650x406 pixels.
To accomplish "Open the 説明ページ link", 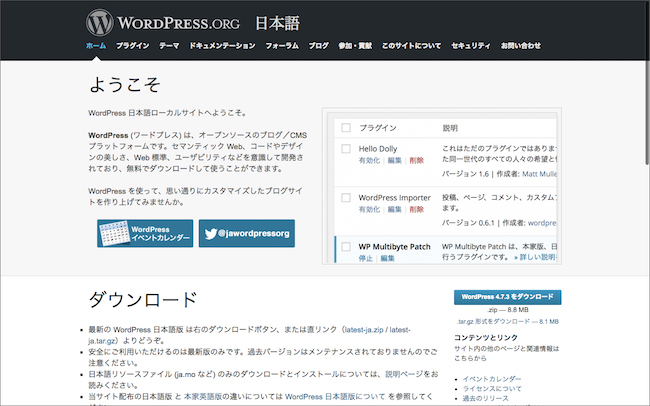I will pos(406,374).
